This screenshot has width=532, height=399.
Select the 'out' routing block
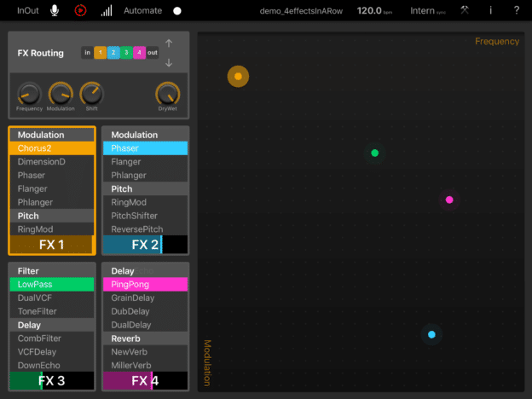click(153, 53)
